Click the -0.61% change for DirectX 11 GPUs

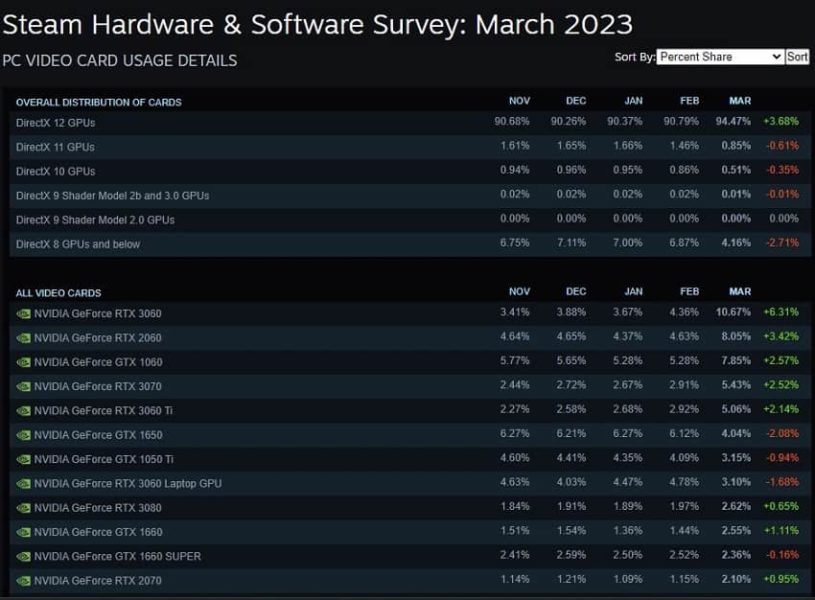pyautogui.click(x=782, y=146)
